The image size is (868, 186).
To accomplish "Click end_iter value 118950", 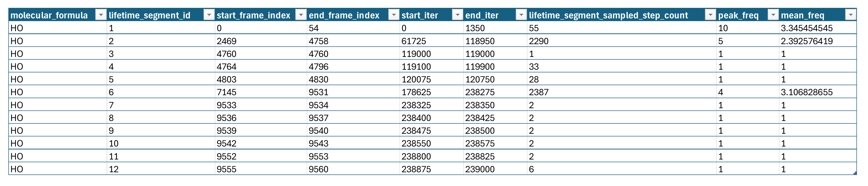I will pos(480,41).
